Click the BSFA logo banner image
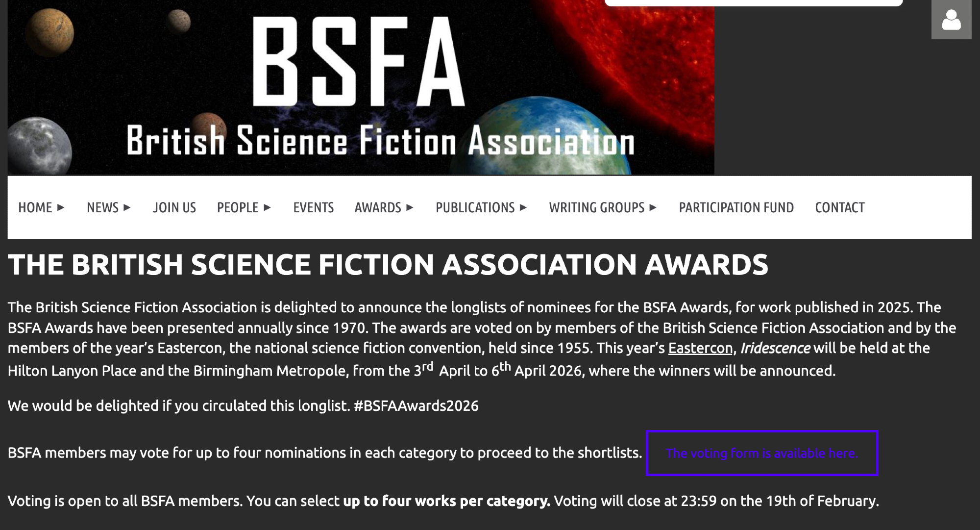This screenshot has width=980, height=530. (361, 87)
